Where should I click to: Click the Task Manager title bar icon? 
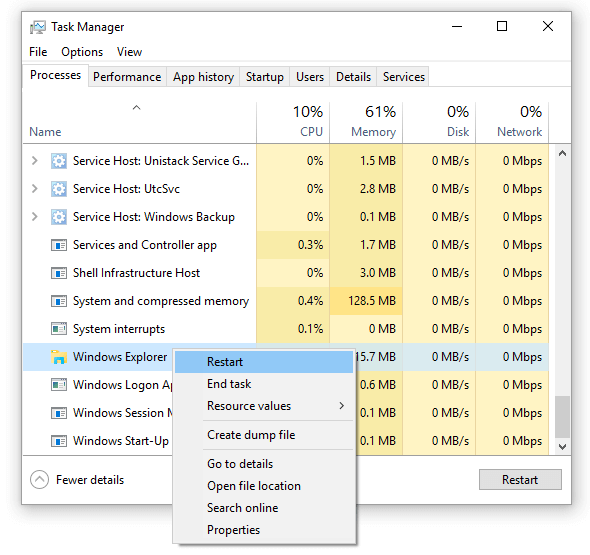[x=38, y=27]
